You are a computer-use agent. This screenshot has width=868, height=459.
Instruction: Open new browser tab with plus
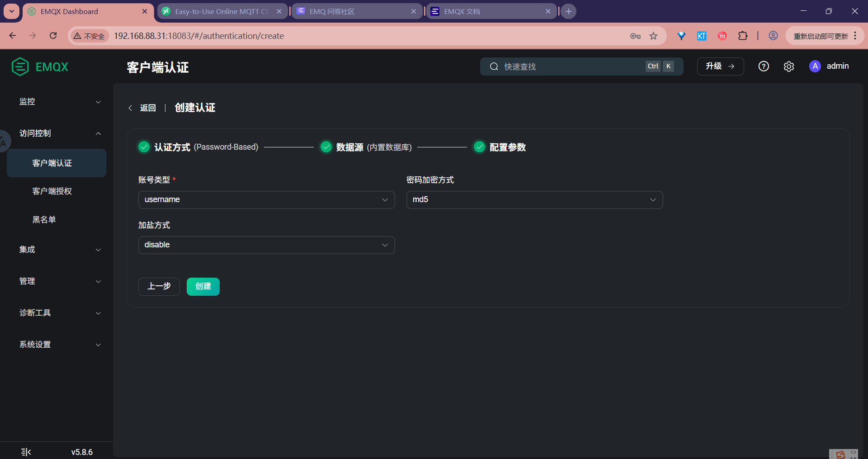[569, 11]
